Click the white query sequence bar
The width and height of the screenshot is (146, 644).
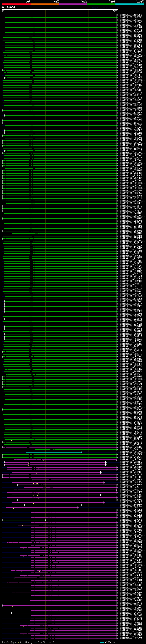pos(60,9)
